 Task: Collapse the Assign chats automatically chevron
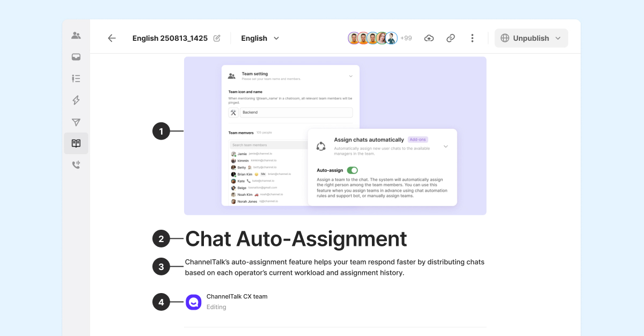(x=445, y=147)
